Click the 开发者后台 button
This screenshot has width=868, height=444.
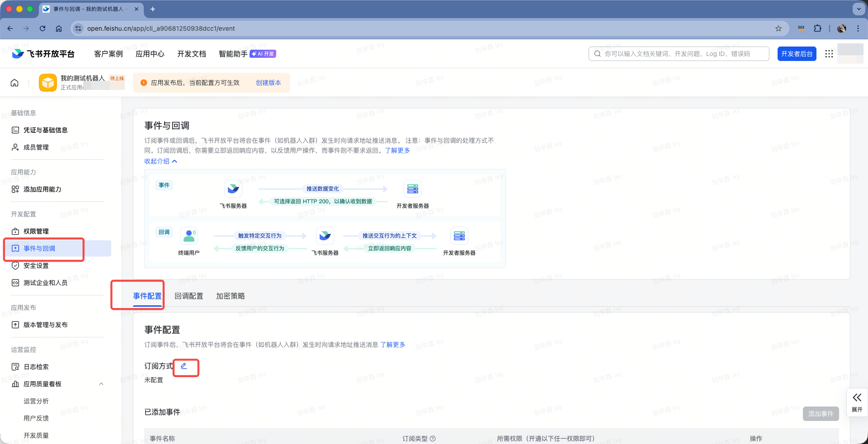(x=797, y=54)
